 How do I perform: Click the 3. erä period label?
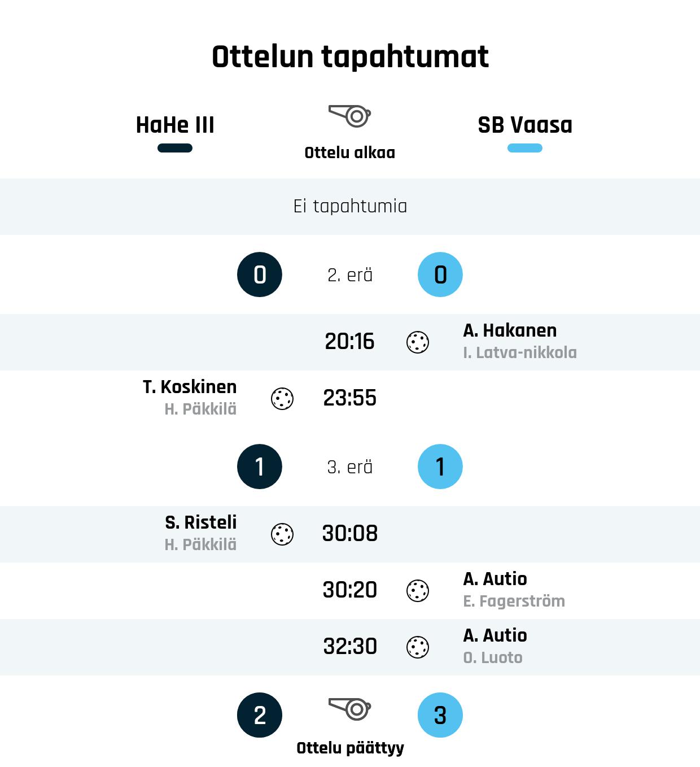click(x=350, y=467)
